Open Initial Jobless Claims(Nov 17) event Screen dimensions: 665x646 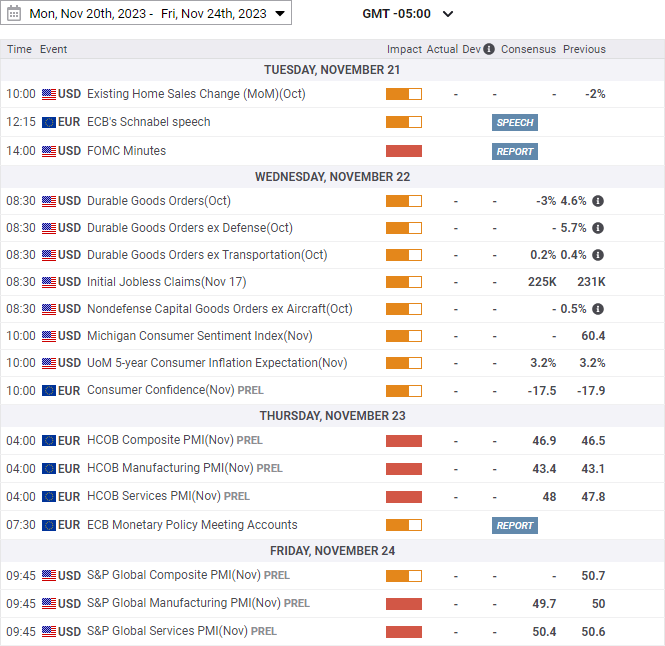(x=167, y=282)
